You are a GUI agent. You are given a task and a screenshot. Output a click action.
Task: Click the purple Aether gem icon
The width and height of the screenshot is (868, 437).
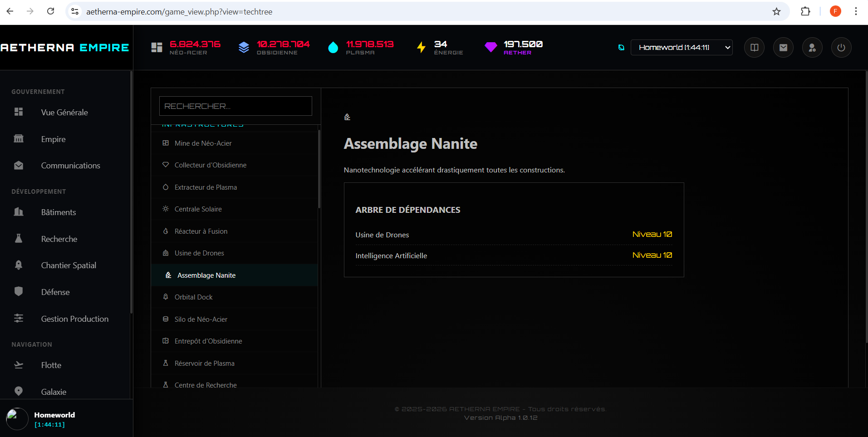(490, 47)
